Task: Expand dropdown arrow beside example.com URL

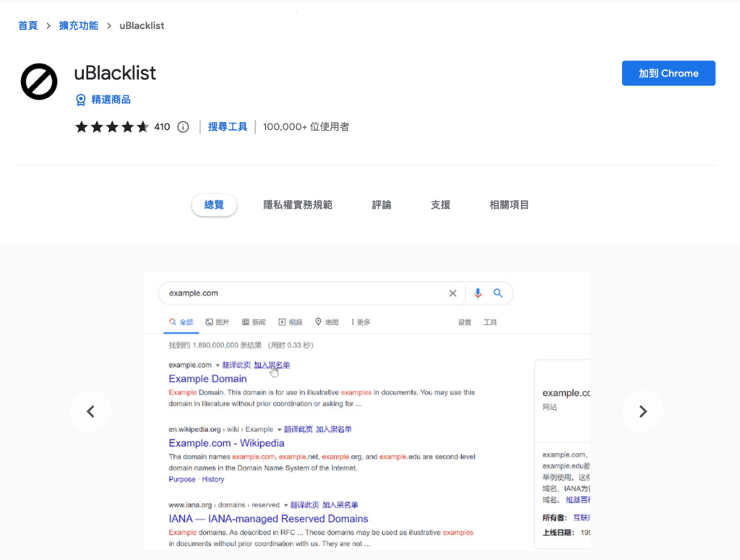Action: point(218,365)
